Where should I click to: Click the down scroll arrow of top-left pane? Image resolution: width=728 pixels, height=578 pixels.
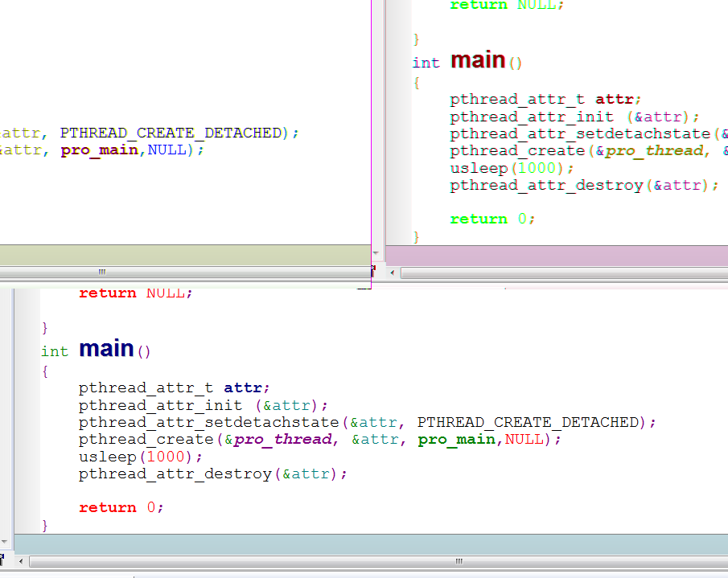click(x=376, y=252)
